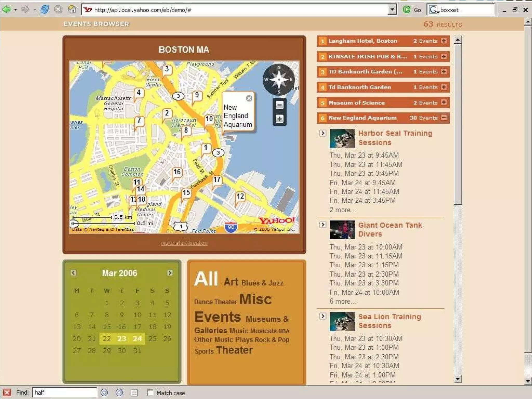Screen dimensions: 532x399
Task: Close the Find bar
Action: coord(7,393)
